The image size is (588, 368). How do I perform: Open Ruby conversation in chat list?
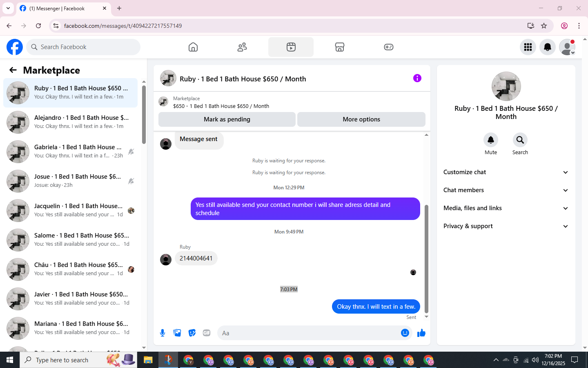click(71, 93)
